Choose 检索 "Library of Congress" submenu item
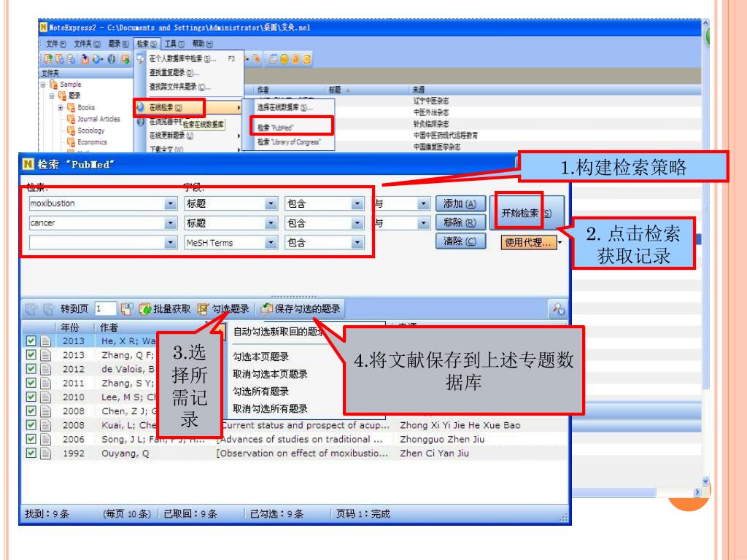The width and height of the screenshot is (747, 560). click(289, 142)
